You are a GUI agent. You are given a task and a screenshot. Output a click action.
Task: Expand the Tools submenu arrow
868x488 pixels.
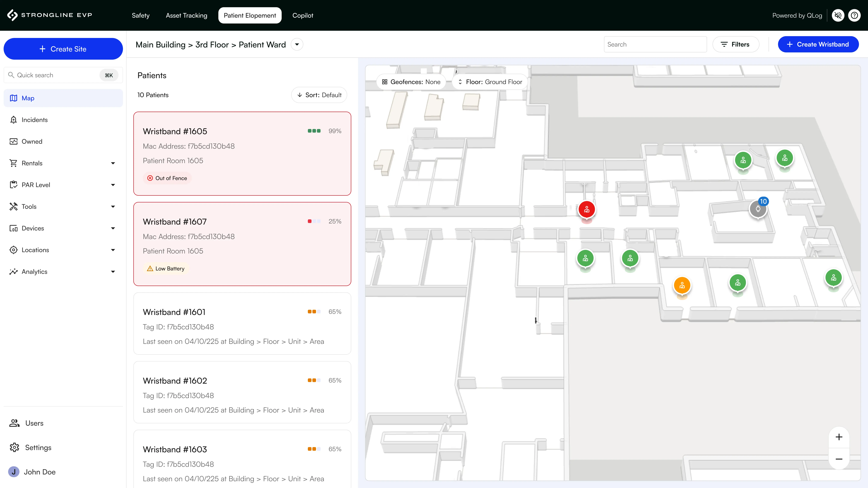113,206
